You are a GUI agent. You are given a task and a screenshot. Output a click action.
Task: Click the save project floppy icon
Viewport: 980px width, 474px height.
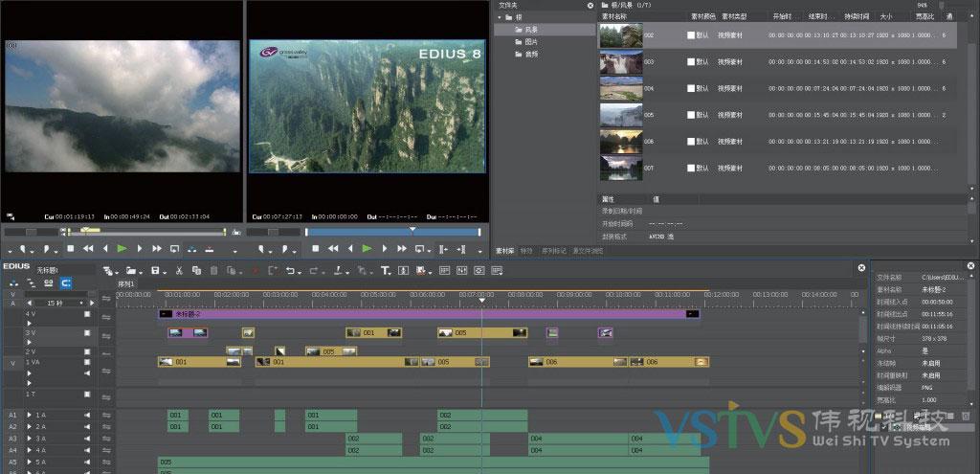click(x=153, y=271)
